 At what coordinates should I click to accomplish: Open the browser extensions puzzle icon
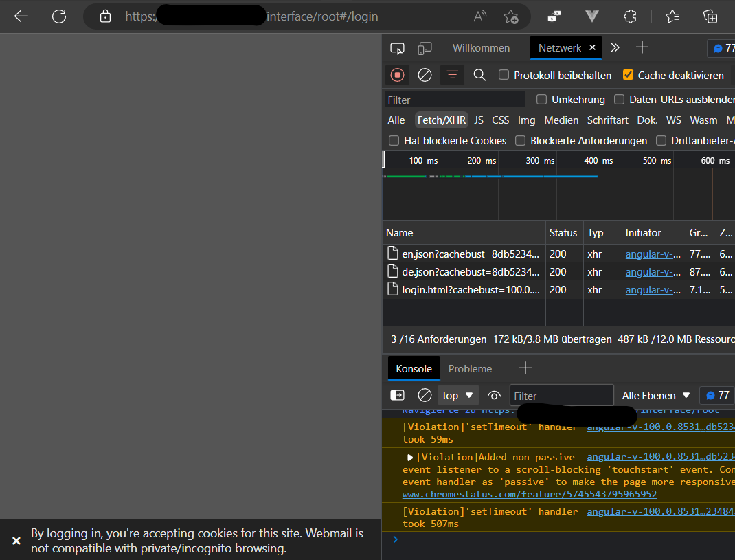coord(629,16)
